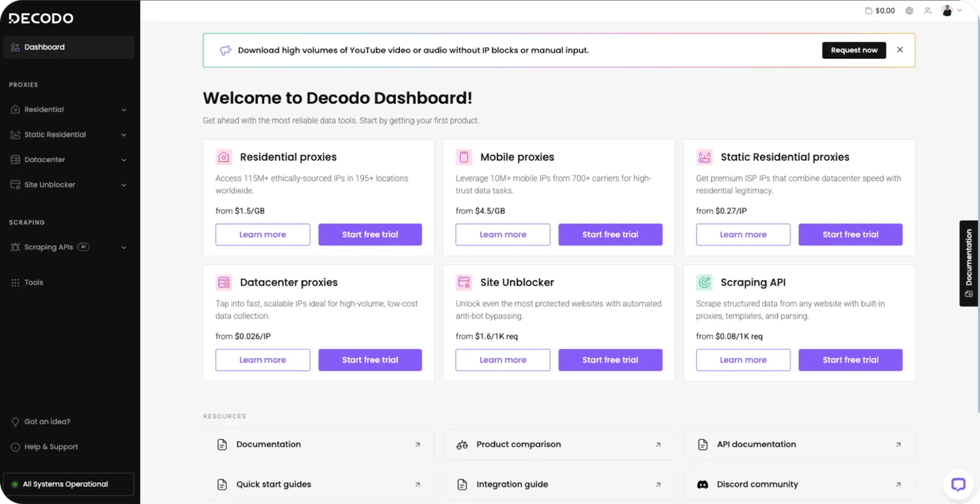
Task: Start free trial for Site Unblocker
Action: [x=611, y=360]
